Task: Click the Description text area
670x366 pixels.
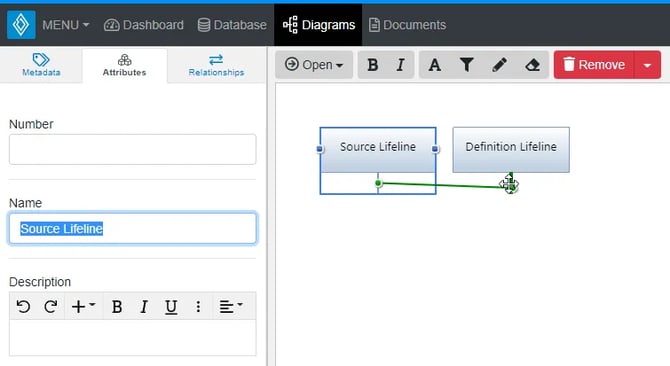Action: tap(132, 337)
